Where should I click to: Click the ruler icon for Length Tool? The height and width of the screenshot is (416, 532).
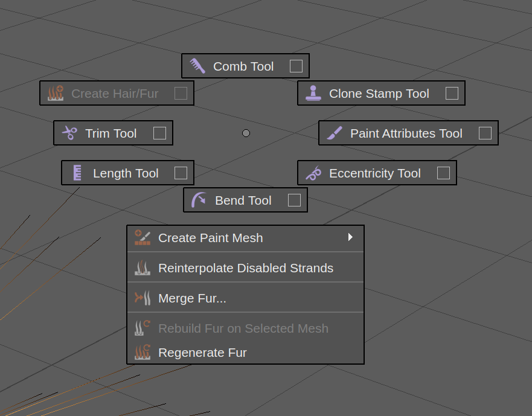tap(77, 173)
